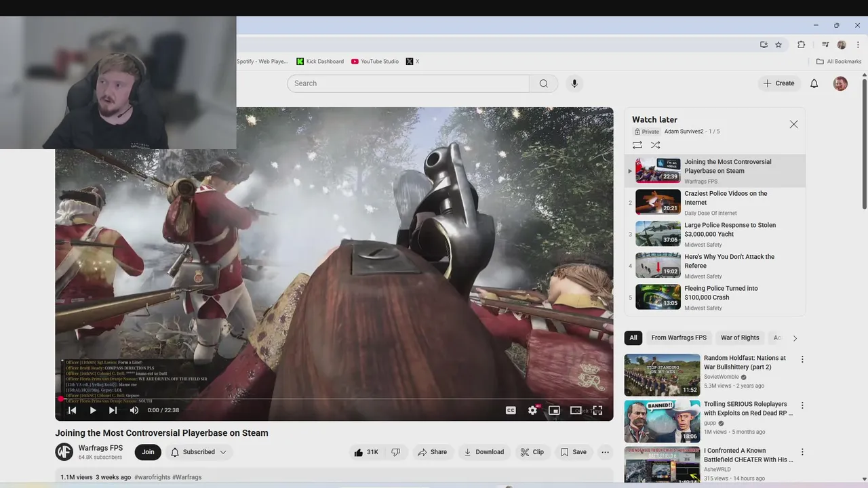Bookmark this page star icon
868x488 pixels.
[x=778, y=45]
